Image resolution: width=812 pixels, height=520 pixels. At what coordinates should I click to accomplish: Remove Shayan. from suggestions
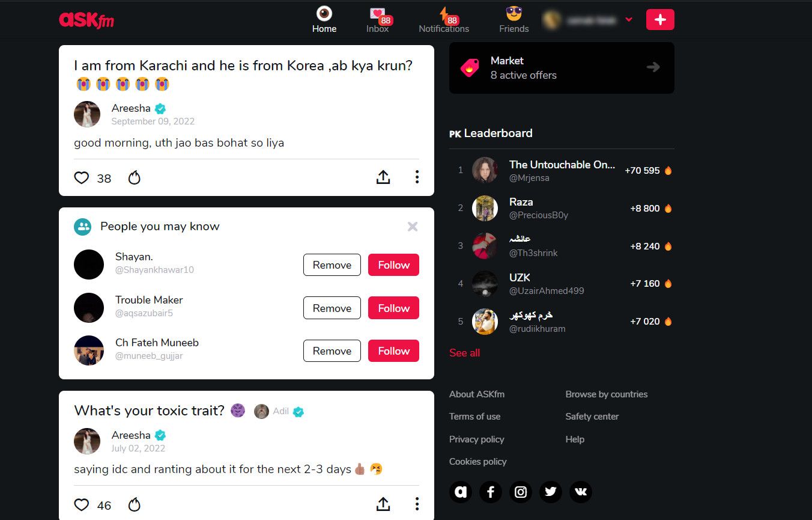pyautogui.click(x=332, y=265)
